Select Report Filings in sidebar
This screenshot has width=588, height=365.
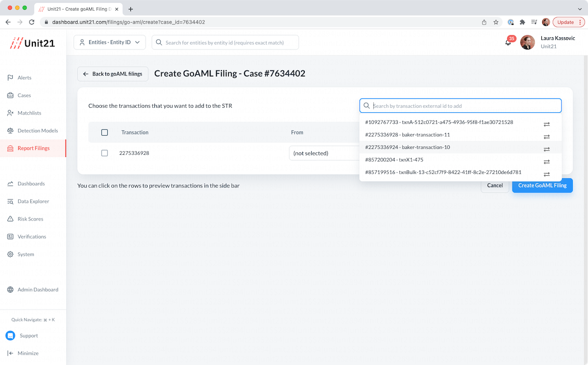[33, 148]
